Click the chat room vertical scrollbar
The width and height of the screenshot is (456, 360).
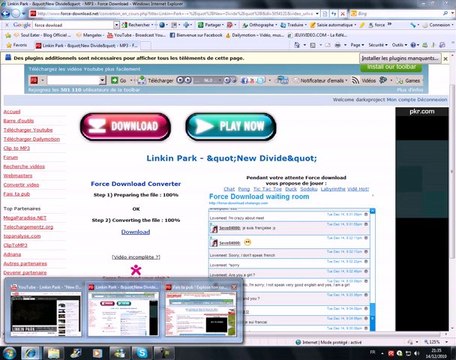coord(373,270)
